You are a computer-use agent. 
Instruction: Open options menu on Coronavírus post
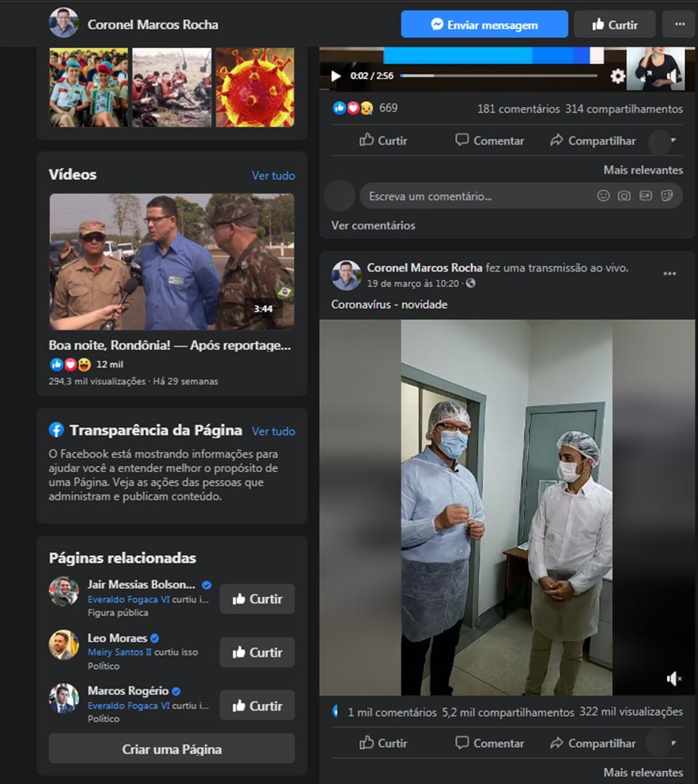[x=670, y=273]
